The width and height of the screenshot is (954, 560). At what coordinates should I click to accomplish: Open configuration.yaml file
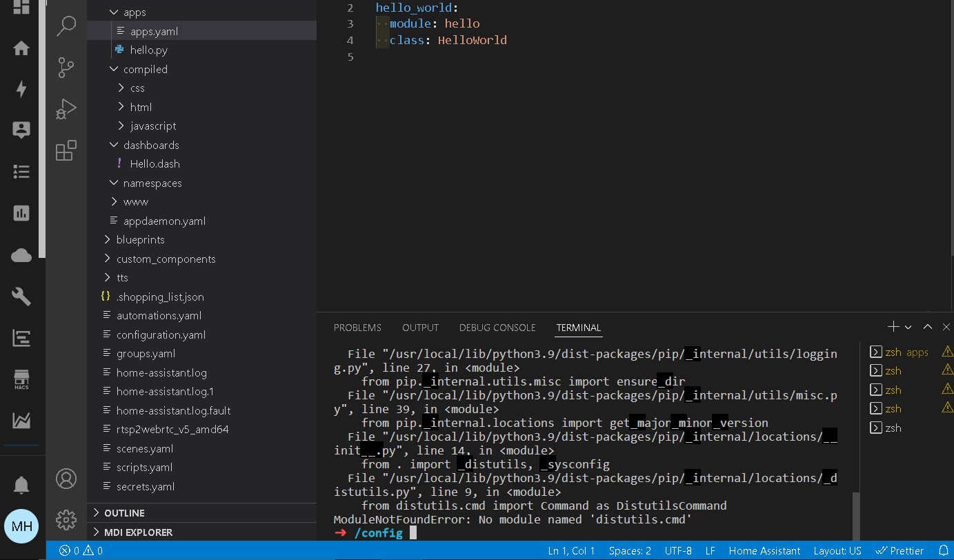click(x=161, y=334)
